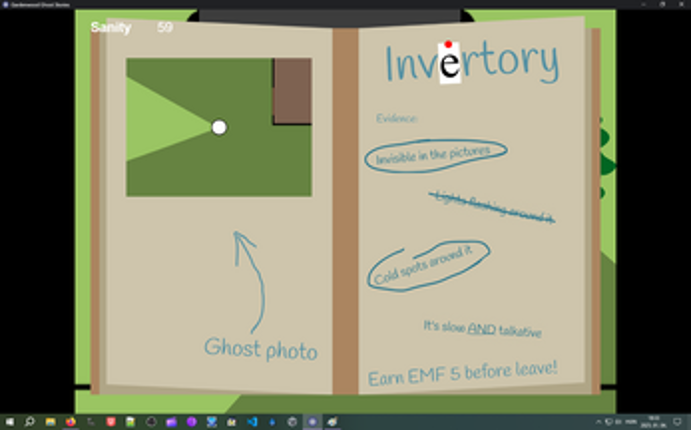Image resolution: width=691 pixels, height=430 pixels.
Task: Click the 'Ghost photo' caption
Action: click(261, 349)
